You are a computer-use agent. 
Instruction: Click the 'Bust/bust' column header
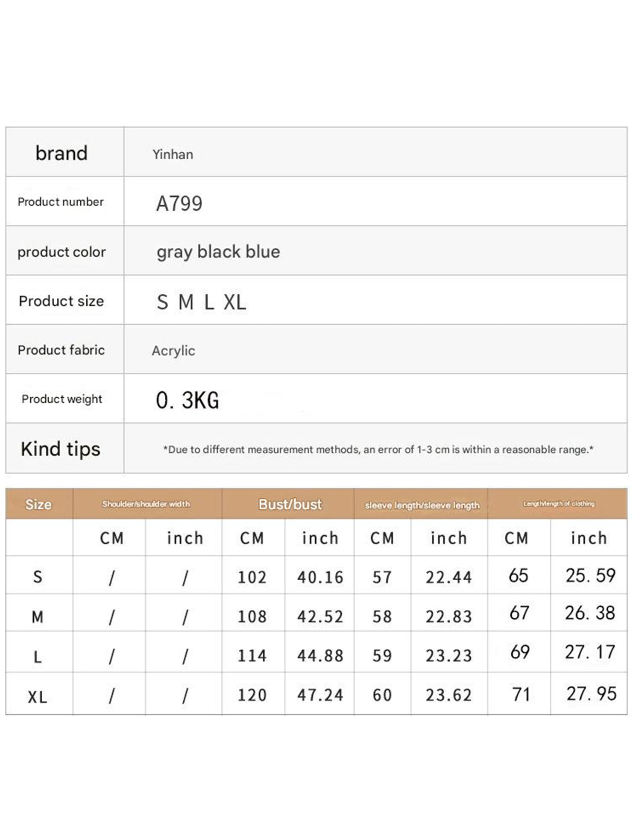tap(290, 504)
